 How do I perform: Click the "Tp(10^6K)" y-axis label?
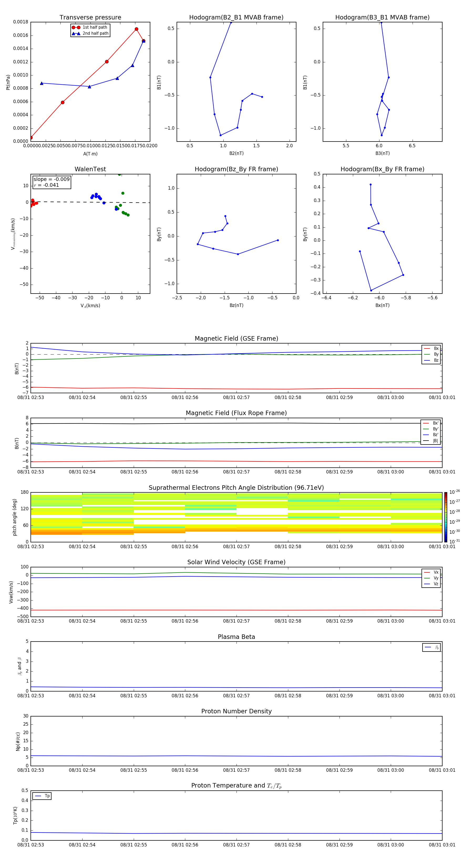click(x=15, y=815)
